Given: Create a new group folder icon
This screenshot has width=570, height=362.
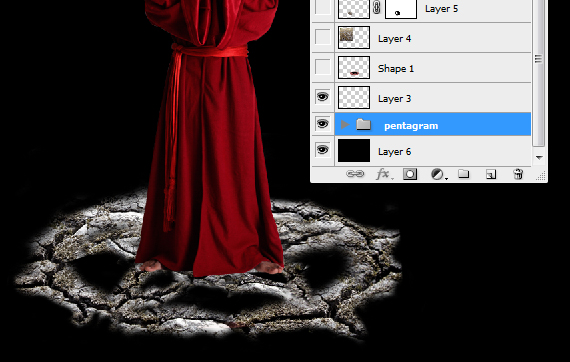Looking at the screenshot, I should click(463, 174).
